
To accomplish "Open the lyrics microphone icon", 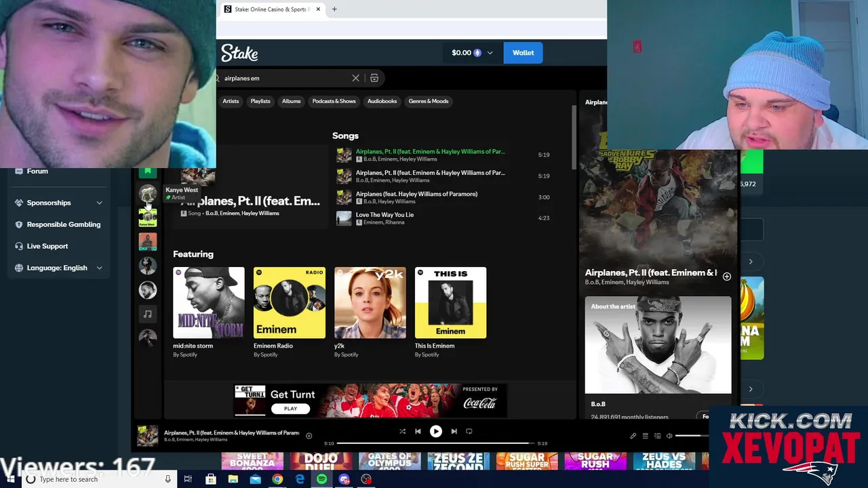I will [633, 436].
